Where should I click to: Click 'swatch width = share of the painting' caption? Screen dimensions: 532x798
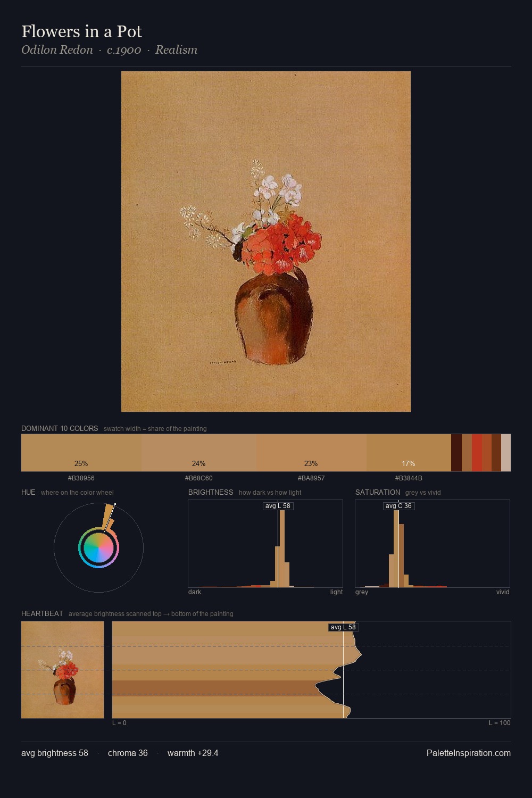coord(155,429)
